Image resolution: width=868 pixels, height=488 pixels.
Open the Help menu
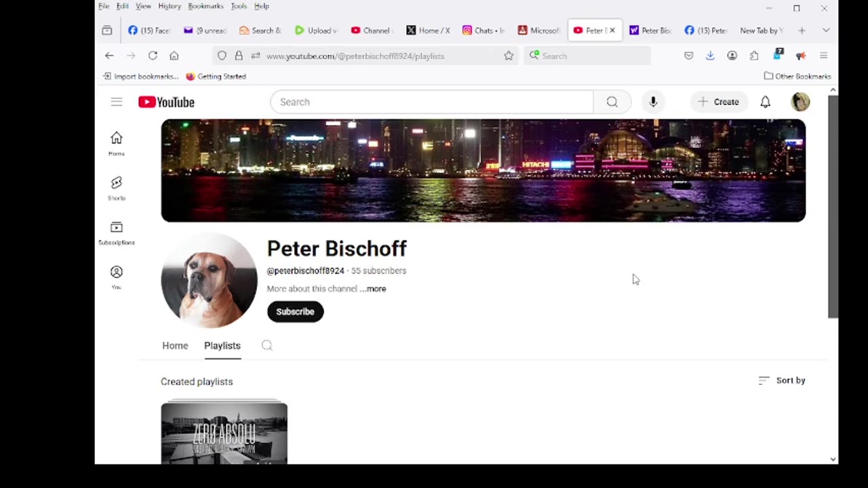(x=262, y=6)
